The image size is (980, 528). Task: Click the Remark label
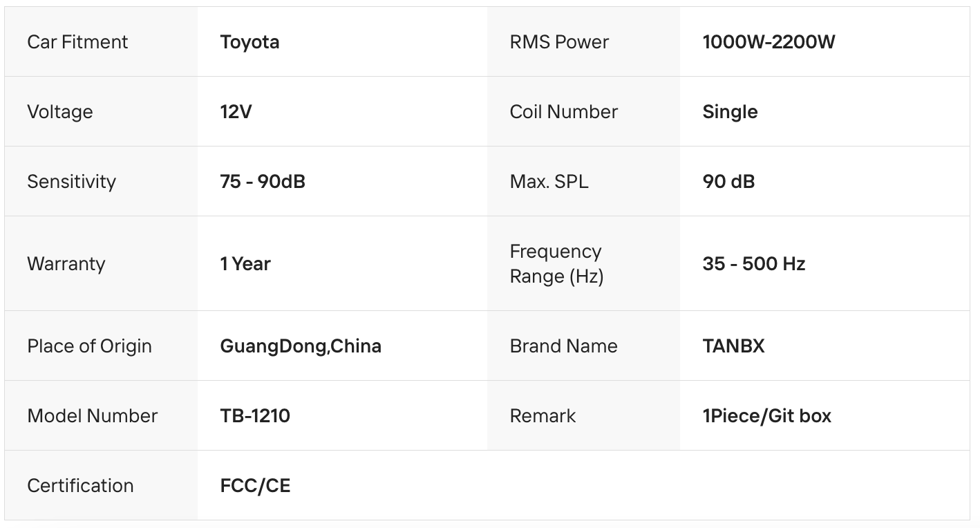pos(543,416)
